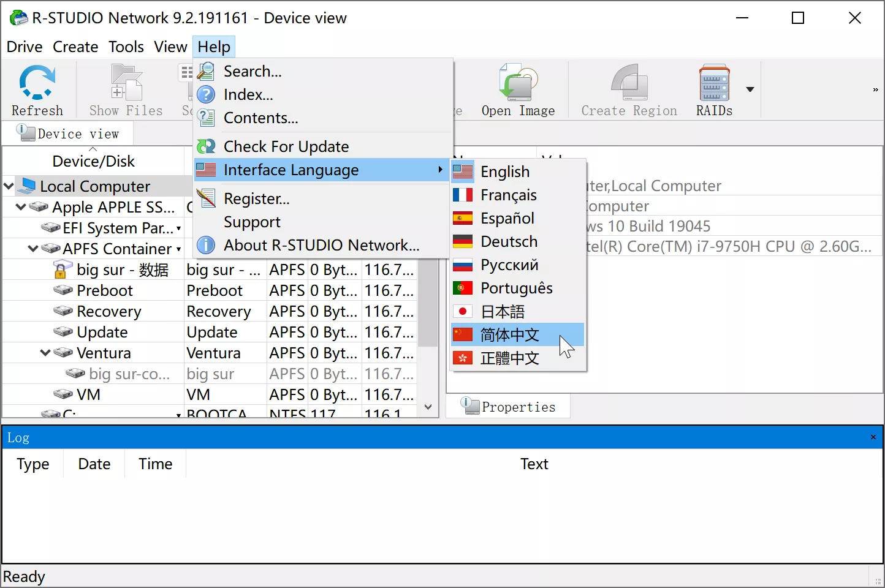Close the Log panel
The height and width of the screenshot is (588, 885).
click(x=873, y=437)
